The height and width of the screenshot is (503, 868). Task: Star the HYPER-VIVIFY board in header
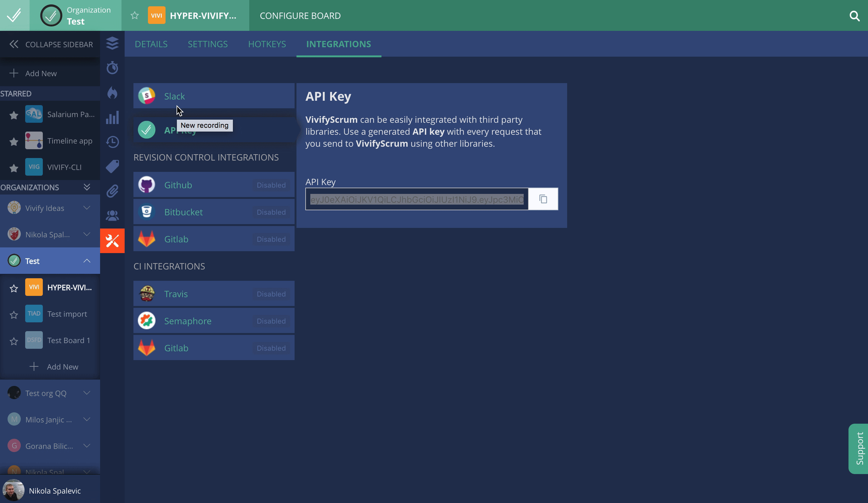pos(135,15)
